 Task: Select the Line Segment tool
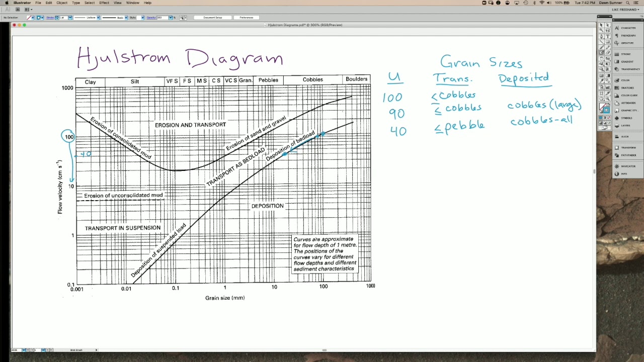[x=601, y=42]
